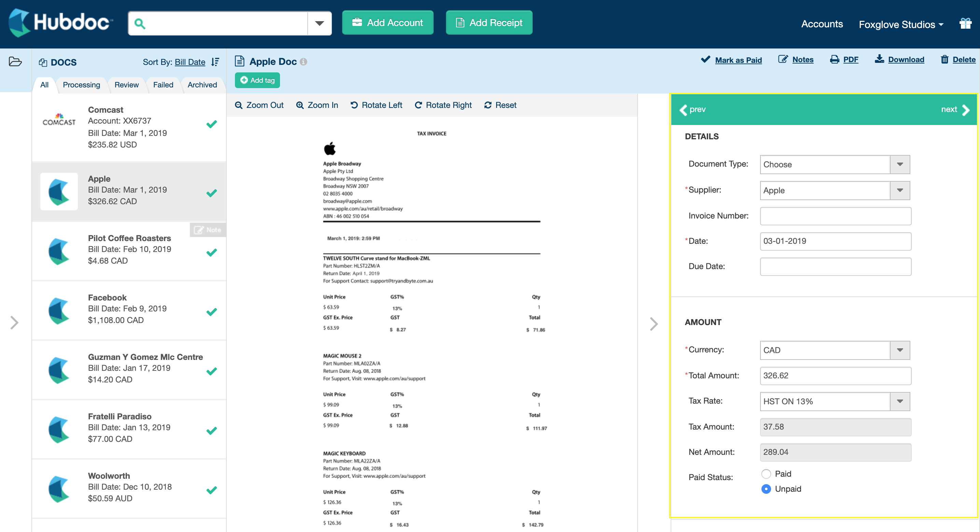Click the search magnifier icon

pos(140,24)
